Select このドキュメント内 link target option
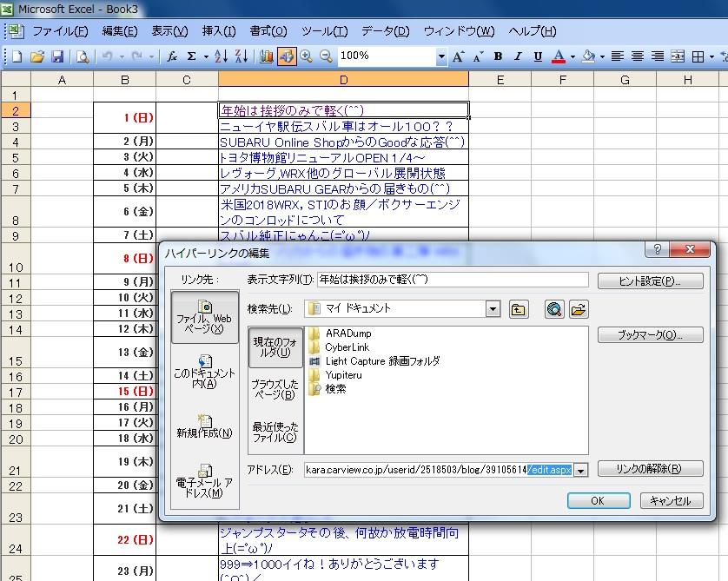This screenshot has height=581, width=728. [205, 371]
